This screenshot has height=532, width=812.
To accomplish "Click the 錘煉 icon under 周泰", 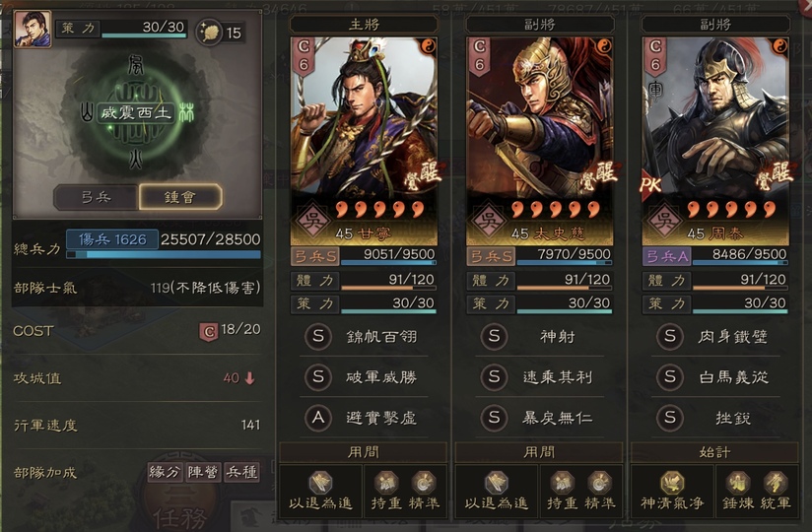I will 738,483.
